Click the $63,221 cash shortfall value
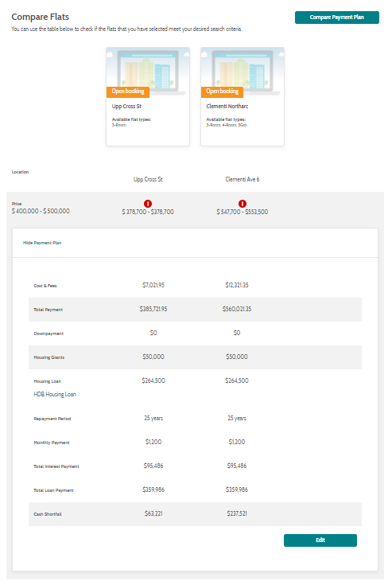The height and width of the screenshot is (585, 392). [153, 513]
